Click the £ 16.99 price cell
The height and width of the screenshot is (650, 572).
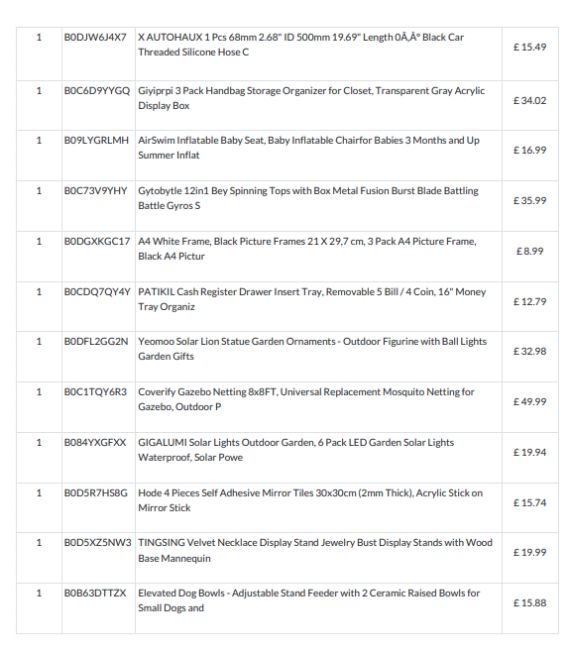click(x=530, y=150)
